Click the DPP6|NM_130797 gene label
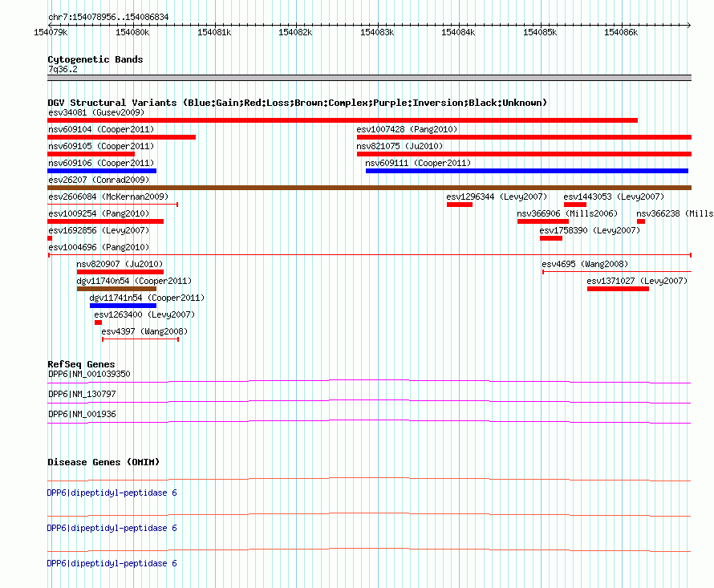Viewport: 714px width, 588px height. point(82,394)
